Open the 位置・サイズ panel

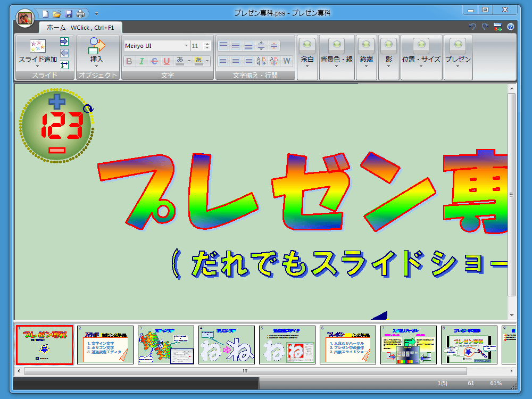tap(421, 57)
